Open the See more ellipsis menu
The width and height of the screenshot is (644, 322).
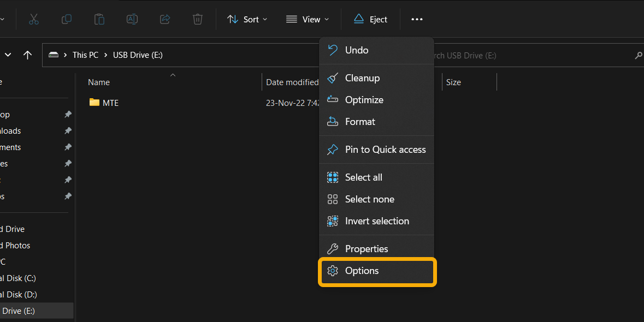click(417, 19)
